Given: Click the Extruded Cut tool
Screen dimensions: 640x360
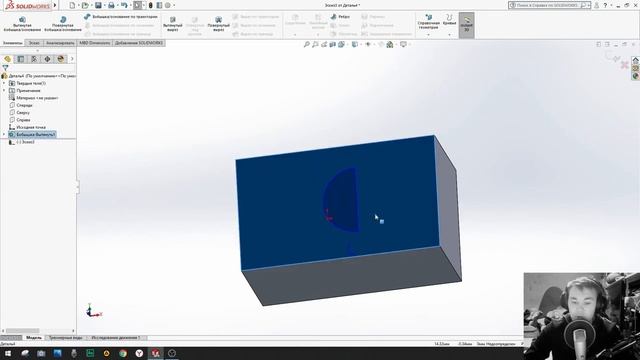Looking at the screenshot, I should [x=173, y=24].
